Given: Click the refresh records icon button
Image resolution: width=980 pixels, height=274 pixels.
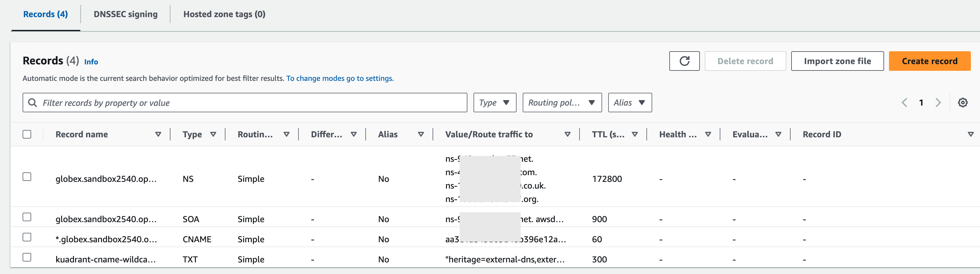Looking at the screenshot, I should (x=684, y=61).
